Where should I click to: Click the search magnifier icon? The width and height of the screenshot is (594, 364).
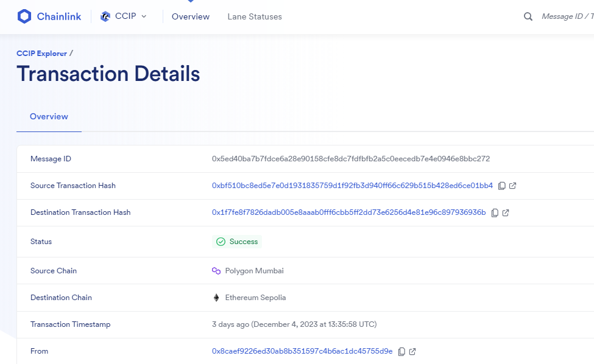pyautogui.click(x=528, y=16)
